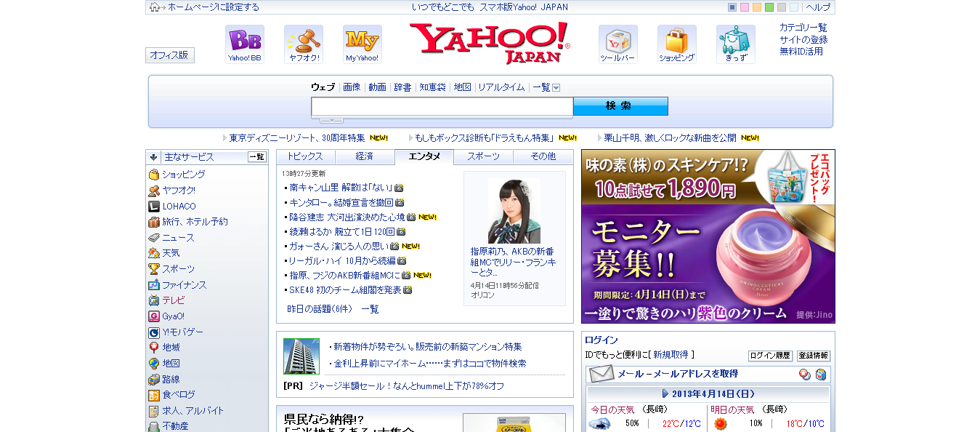Viewport: 980px width, 432px height.
Task: Choose the orange theme color swatch
Action: 757,7
